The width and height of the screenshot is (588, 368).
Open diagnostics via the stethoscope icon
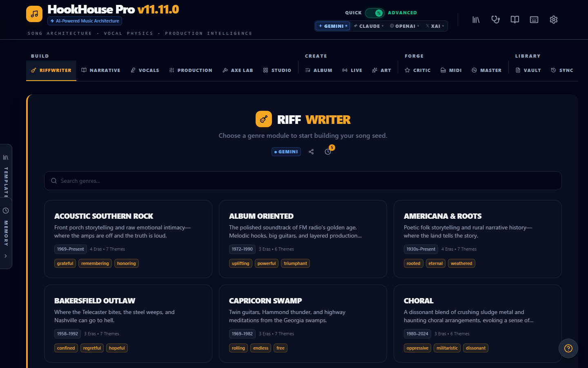[495, 19]
